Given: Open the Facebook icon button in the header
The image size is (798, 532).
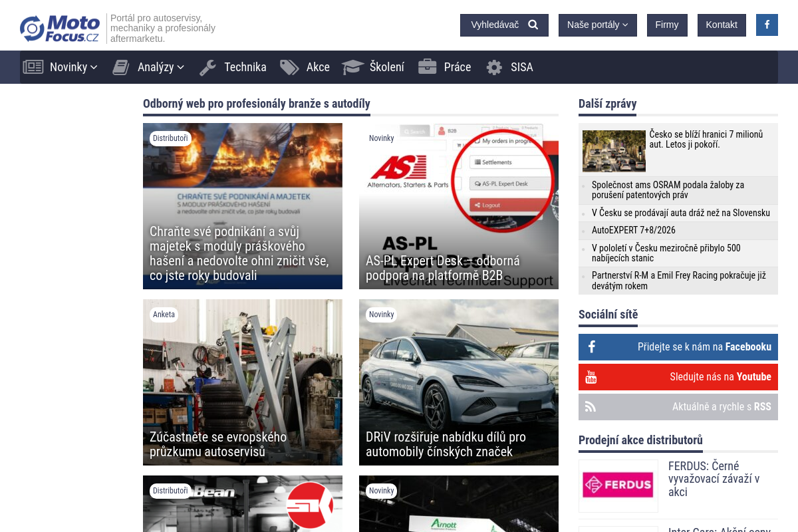Looking at the screenshot, I should click(x=767, y=25).
